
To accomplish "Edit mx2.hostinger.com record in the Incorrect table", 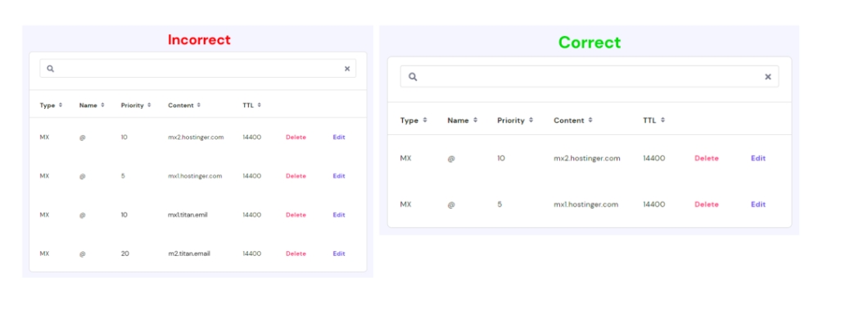I will 339,137.
